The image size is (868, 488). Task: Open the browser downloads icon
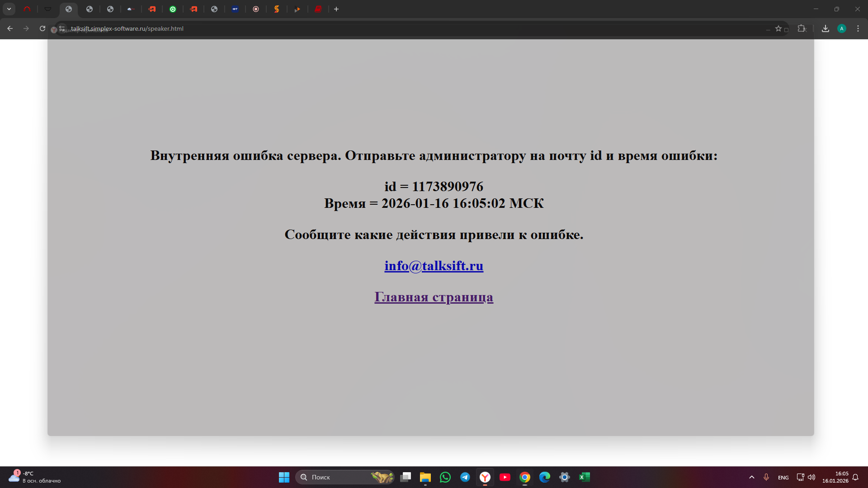coord(825,28)
